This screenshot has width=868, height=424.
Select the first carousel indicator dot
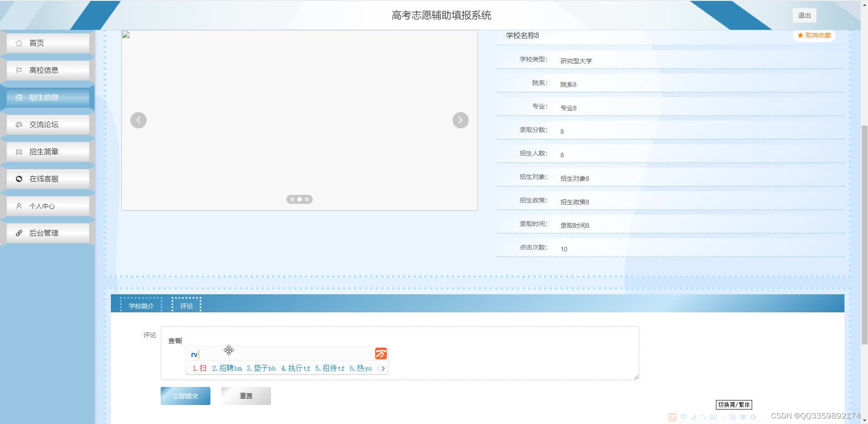[x=292, y=199]
